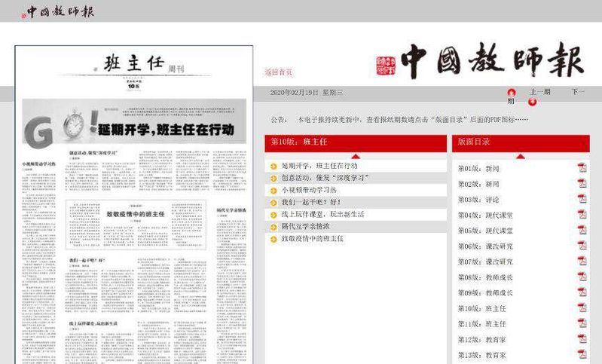Click 返回首页 link
602x364 pixels.
pyautogui.click(x=278, y=72)
